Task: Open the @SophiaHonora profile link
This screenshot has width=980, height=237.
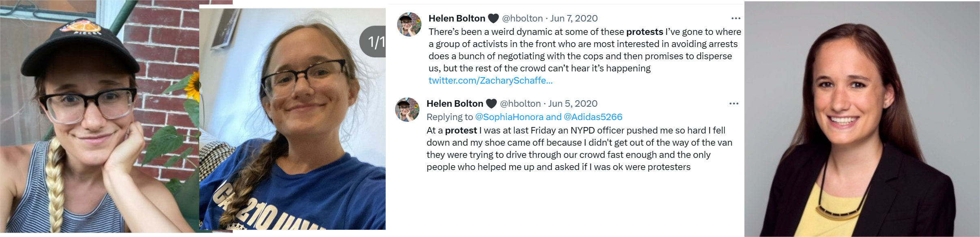Action: click(x=509, y=117)
